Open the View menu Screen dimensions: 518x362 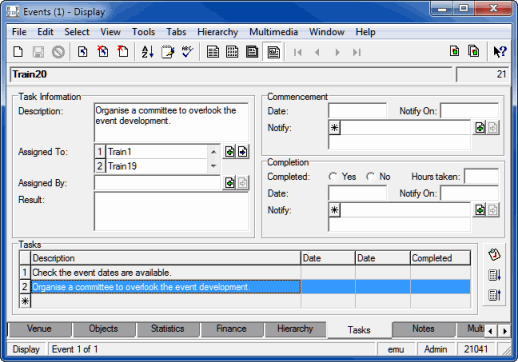(x=111, y=32)
